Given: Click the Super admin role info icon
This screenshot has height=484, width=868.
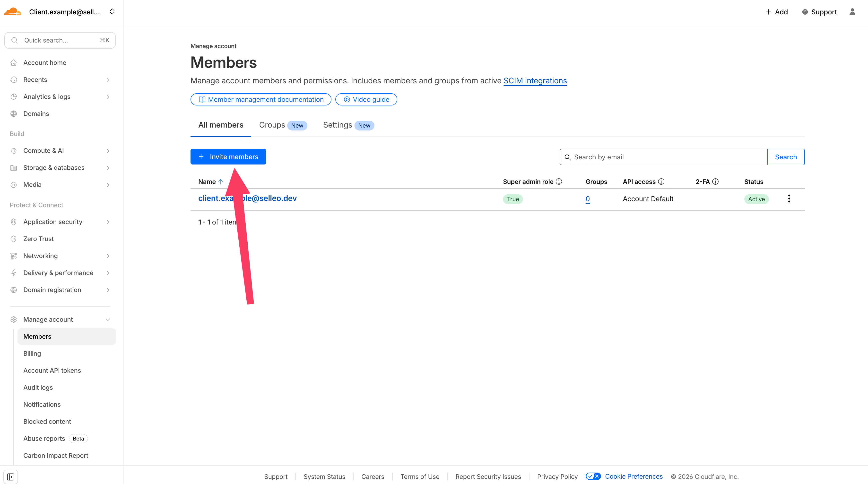Looking at the screenshot, I should 559,181.
